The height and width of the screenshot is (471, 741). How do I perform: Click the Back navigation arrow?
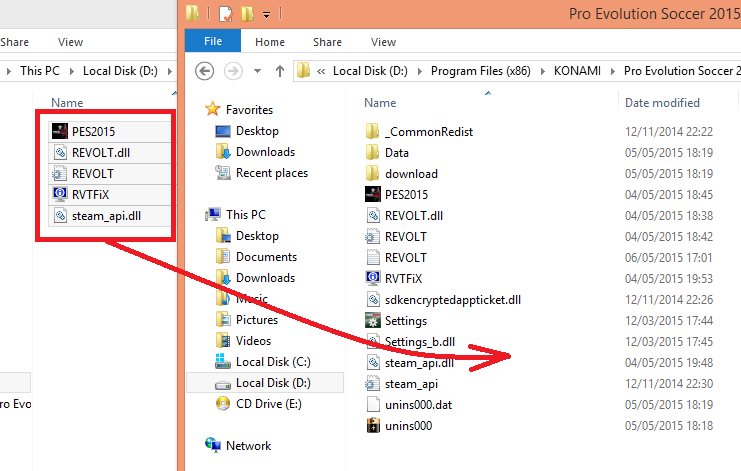[x=205, y=71]
